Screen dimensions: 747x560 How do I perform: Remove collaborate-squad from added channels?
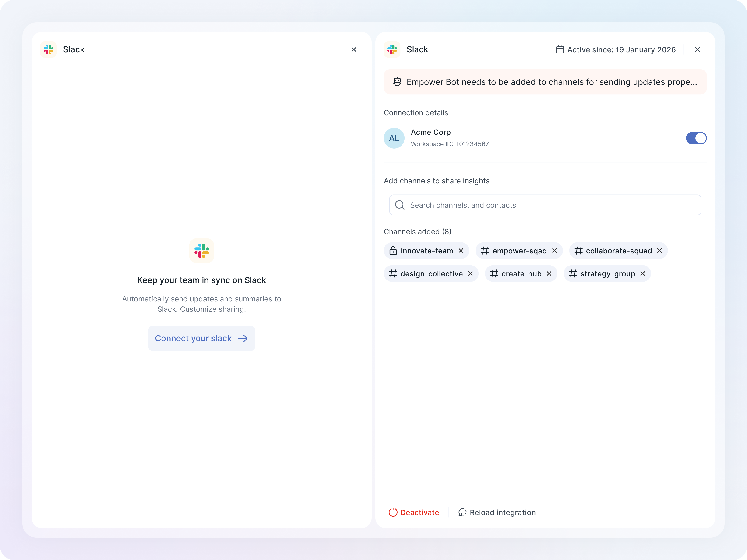coord(659,251)
